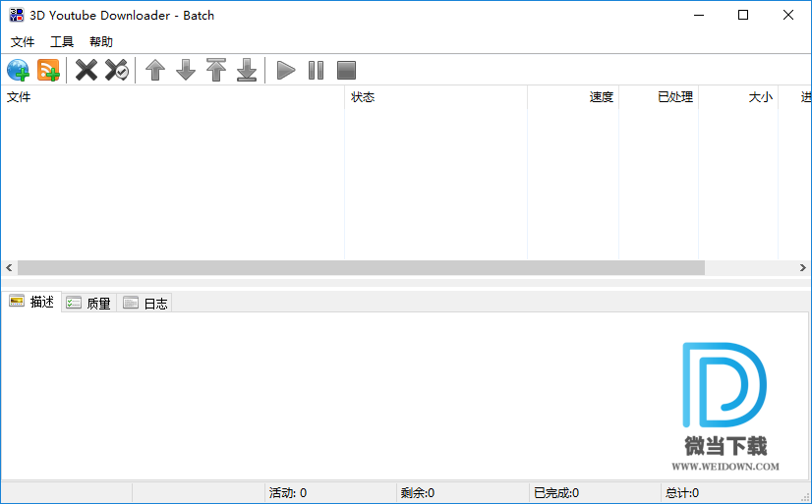Pause downloads with the pause button
This screenshot has height=504, width=812.
click(x=316, y=70)
